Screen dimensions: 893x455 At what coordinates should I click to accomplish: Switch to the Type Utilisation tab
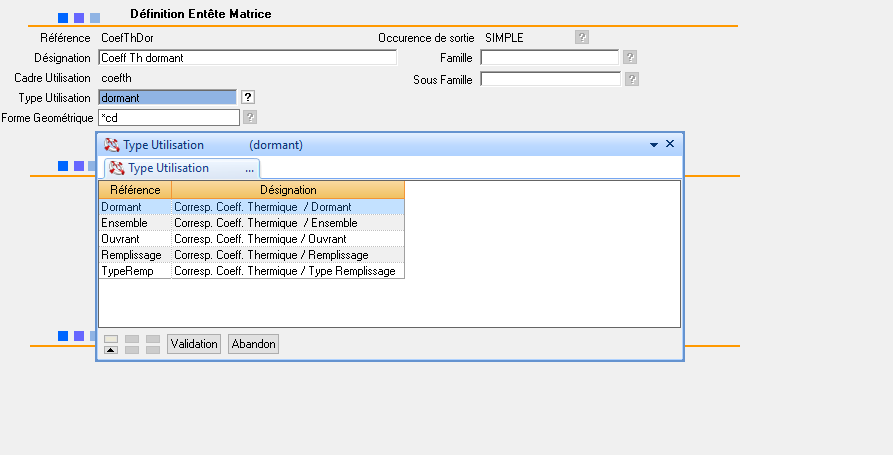168,168
